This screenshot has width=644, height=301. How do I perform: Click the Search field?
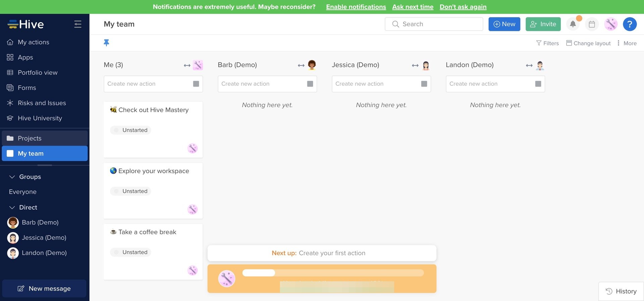(x=434, y=24)
